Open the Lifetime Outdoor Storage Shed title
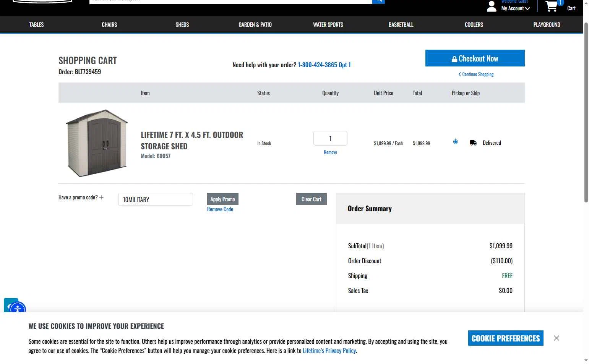This screenshot has height=364, width=589. point(192,141)
